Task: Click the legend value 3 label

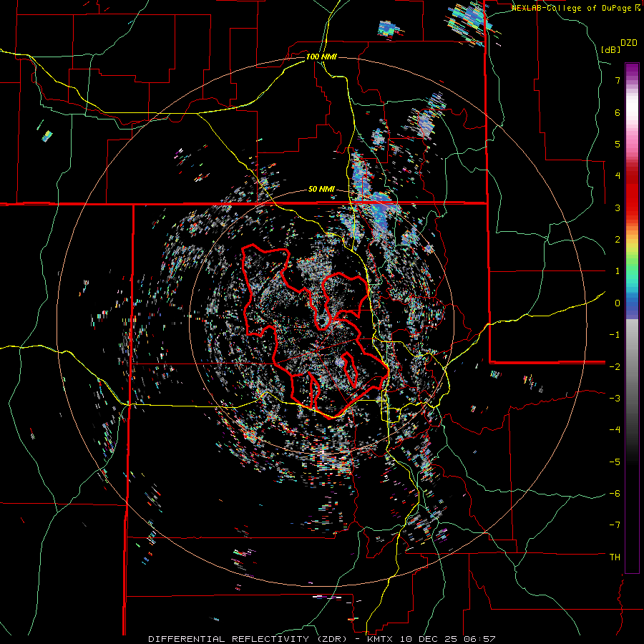Action: point(618,208)
